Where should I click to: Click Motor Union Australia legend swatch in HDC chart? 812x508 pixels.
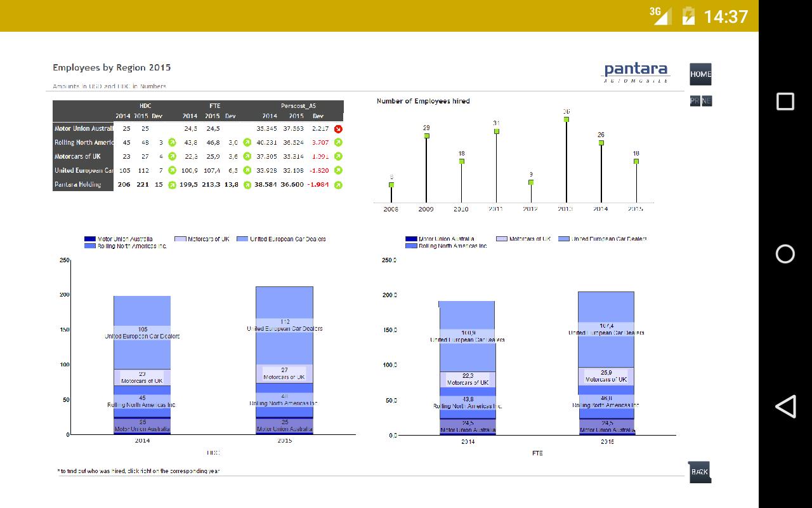pos(90,239)
